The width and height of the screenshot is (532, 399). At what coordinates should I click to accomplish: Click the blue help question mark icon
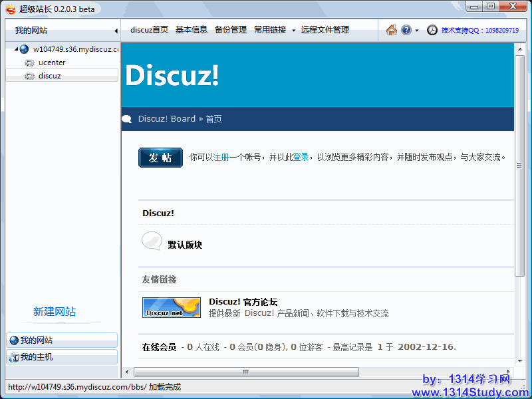[406, 30]
